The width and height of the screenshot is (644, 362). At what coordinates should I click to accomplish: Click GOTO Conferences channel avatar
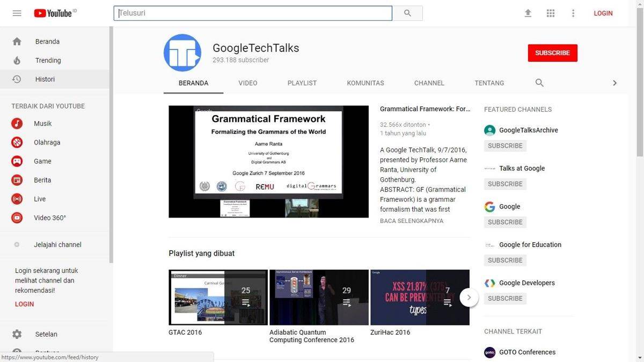pyautogui.click(x=489, y=352)
